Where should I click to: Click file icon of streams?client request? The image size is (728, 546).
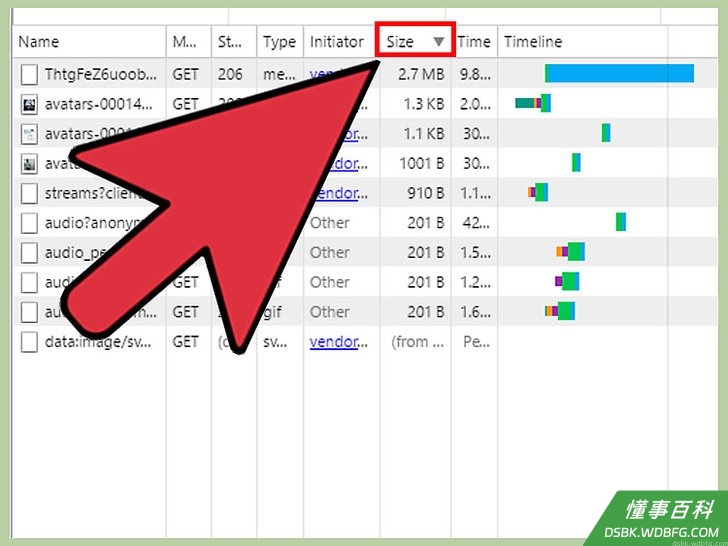[29, 193]
